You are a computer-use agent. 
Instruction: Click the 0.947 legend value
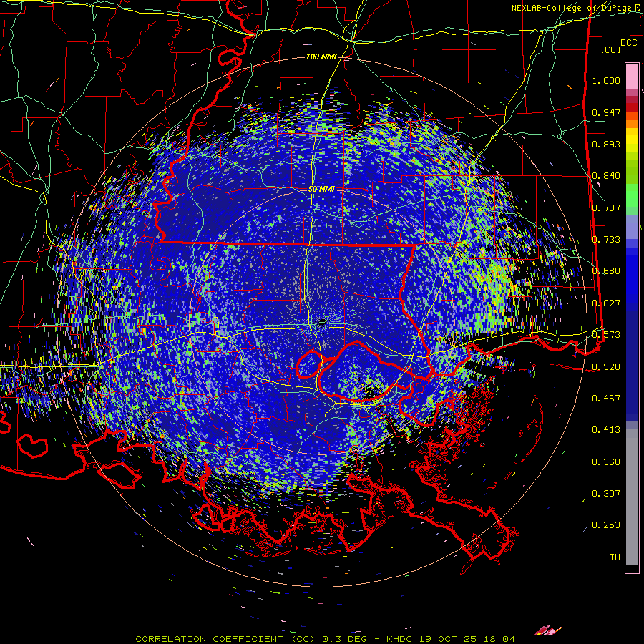(606, 112)
